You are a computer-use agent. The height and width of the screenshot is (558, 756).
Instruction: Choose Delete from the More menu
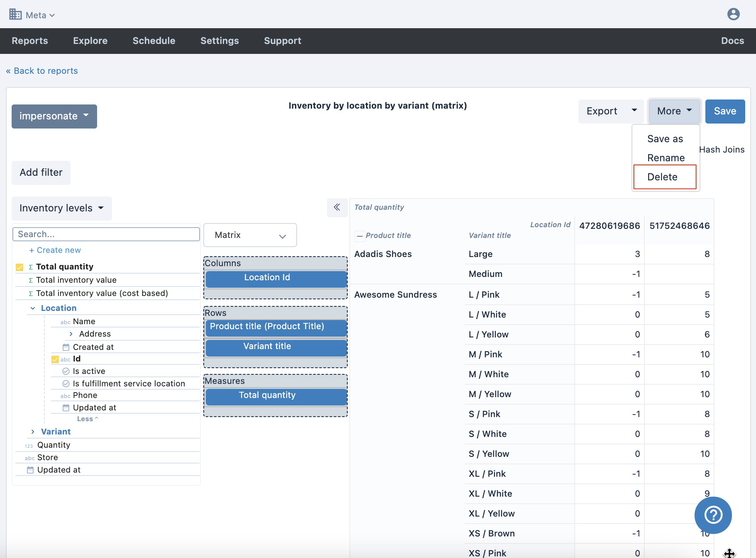[662, 177]
